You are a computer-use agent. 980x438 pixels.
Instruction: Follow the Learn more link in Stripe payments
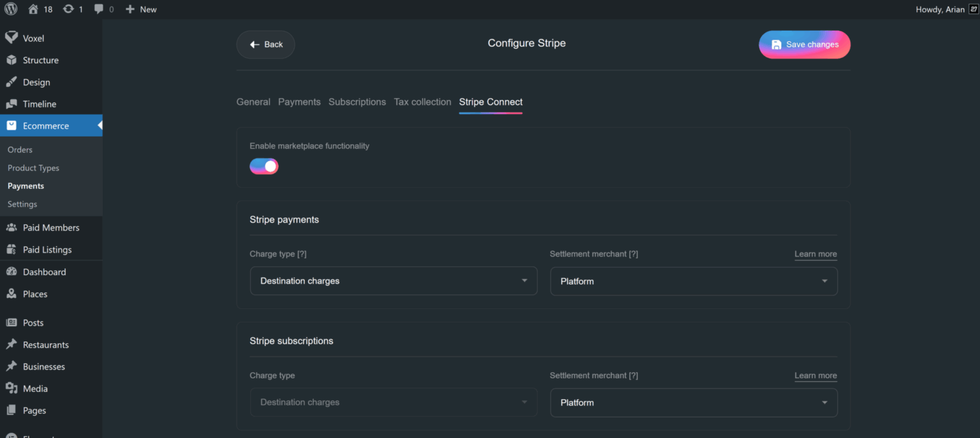[815, 254]
